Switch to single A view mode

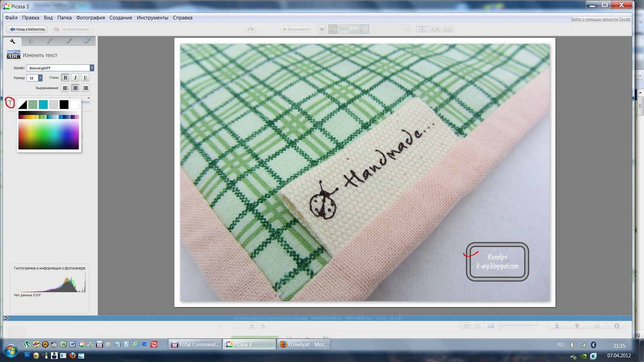pos(422,29)
